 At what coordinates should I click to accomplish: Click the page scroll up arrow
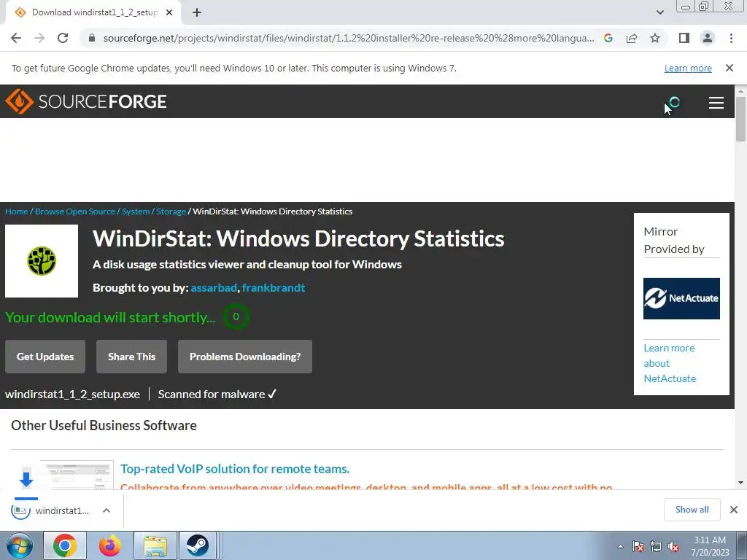click(x=741, y=91)
